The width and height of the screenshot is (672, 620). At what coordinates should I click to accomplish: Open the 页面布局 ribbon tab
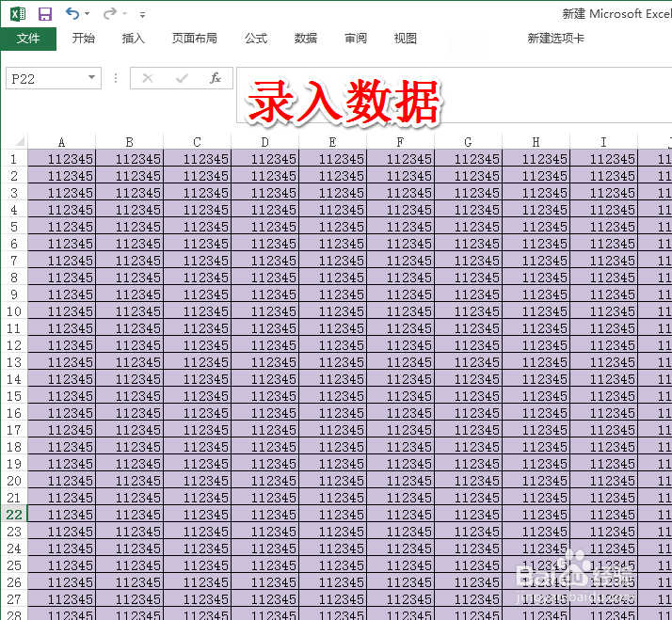point(195,39)
